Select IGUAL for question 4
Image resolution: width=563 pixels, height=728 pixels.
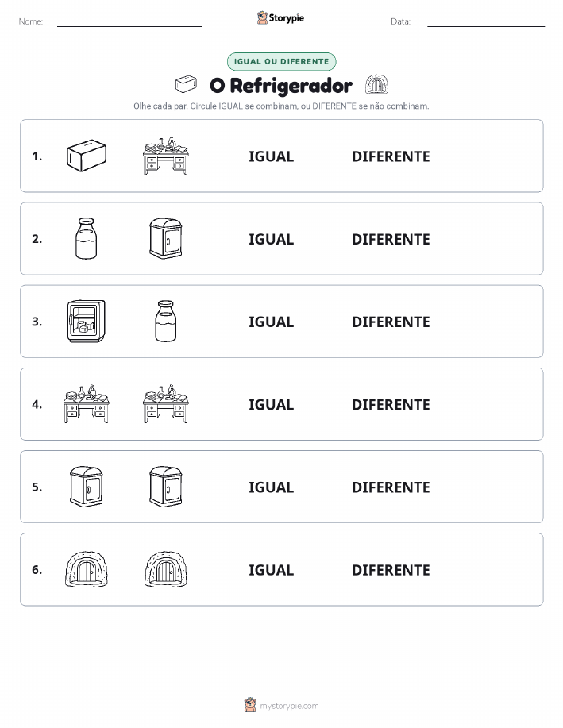click(x=272, y=404)
